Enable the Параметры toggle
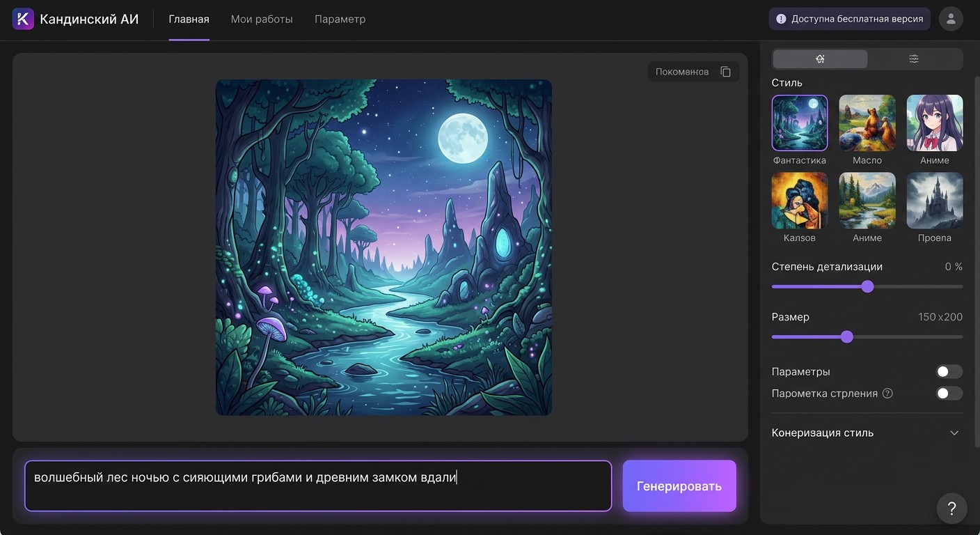Viewport: 980px width, 535px height. [949, 372]
